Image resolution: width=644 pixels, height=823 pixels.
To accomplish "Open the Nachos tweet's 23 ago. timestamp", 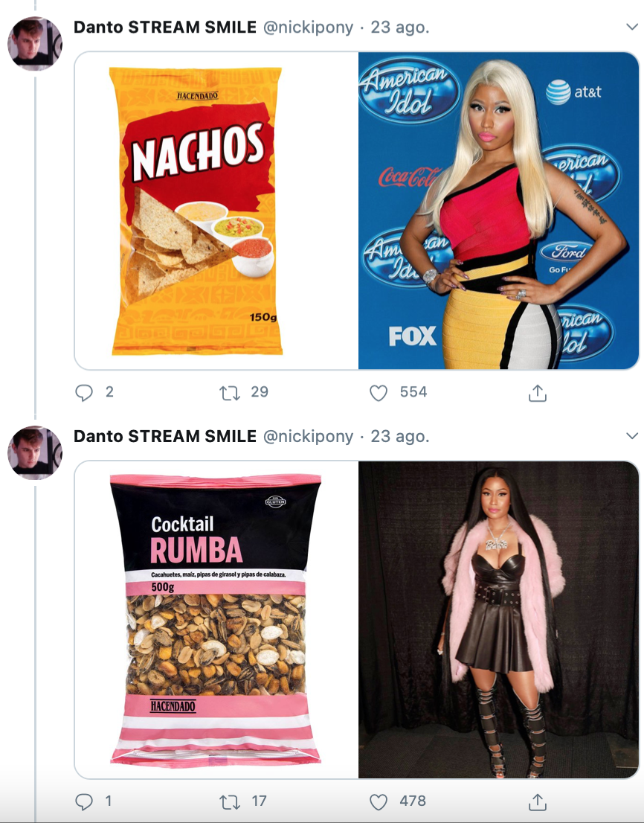I will click(x=400, y=28).
